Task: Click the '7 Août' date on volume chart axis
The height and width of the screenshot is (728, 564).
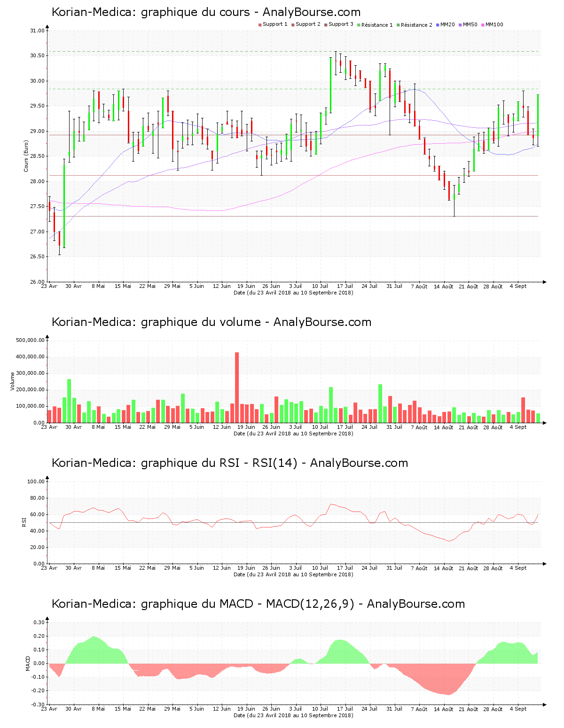Action: (x=419, y=427)
